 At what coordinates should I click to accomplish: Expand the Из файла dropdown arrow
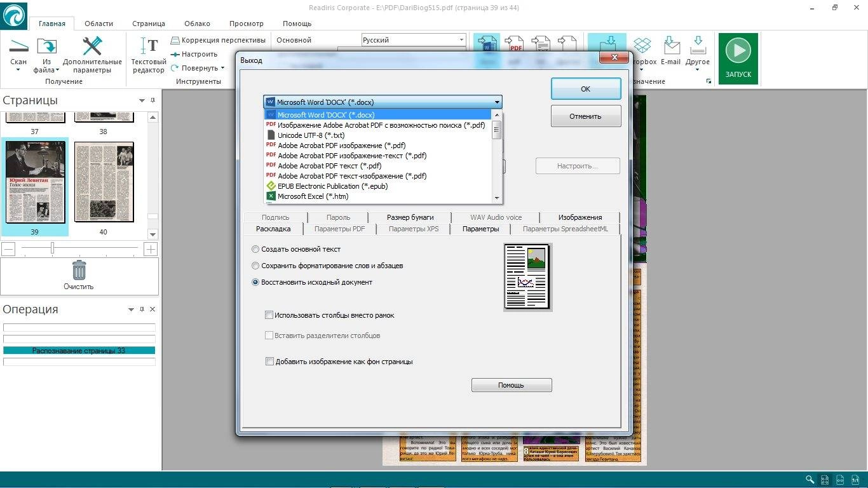[58, 70]
